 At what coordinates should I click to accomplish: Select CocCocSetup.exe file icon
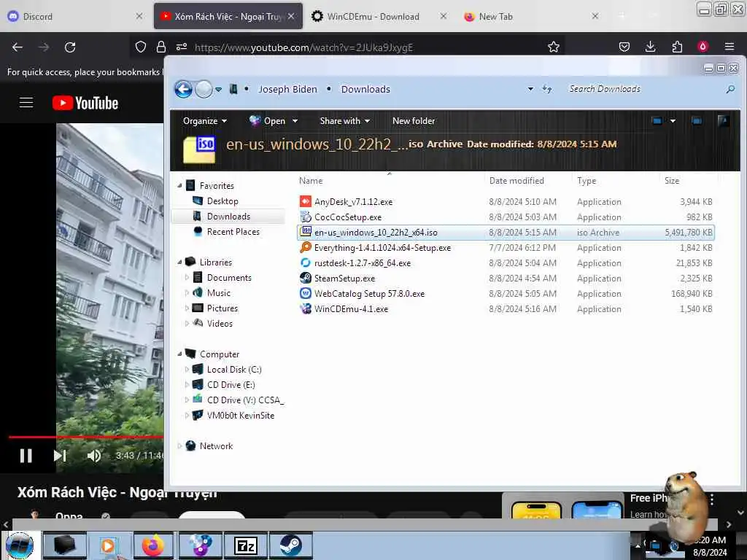point(306,217)
